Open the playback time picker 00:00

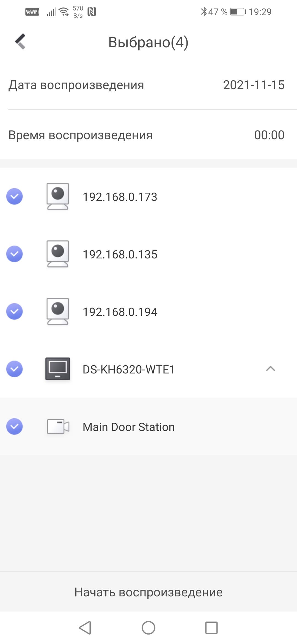click(x=269, y=135)
